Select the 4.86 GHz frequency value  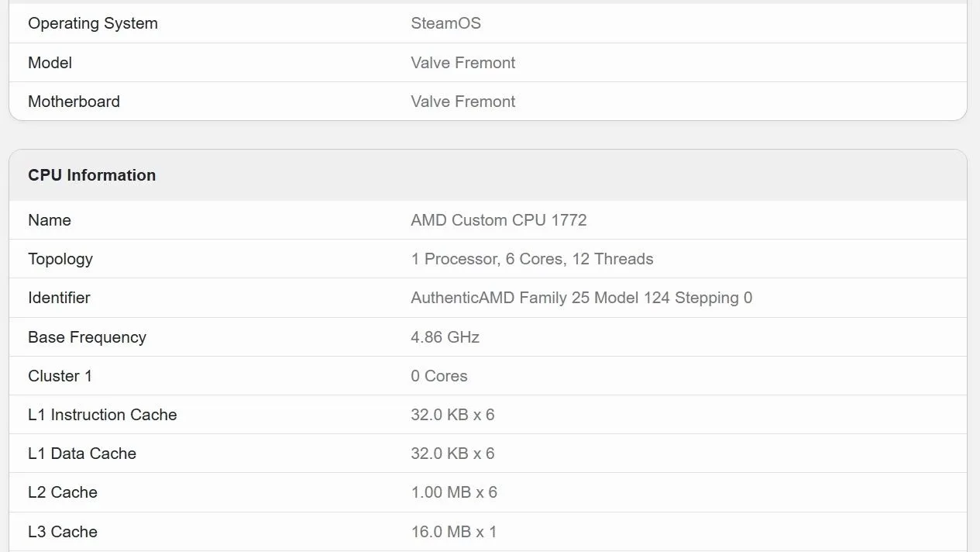(x=445, y=337)
